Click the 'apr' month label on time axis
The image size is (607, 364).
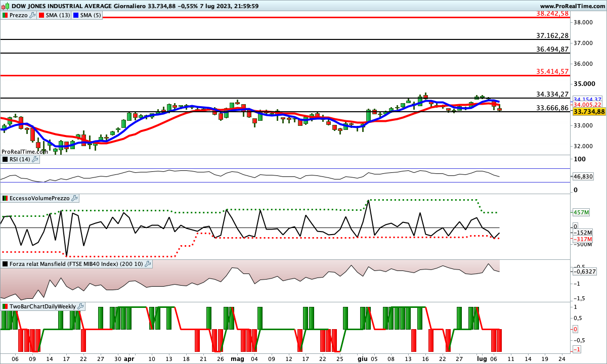[129, 358]
